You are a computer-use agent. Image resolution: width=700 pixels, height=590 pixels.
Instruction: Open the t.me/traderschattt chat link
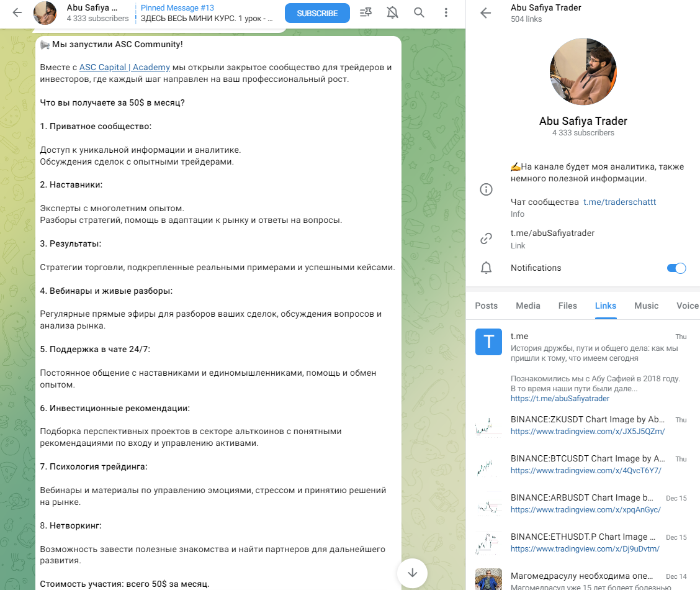click(x=620, y=202)
